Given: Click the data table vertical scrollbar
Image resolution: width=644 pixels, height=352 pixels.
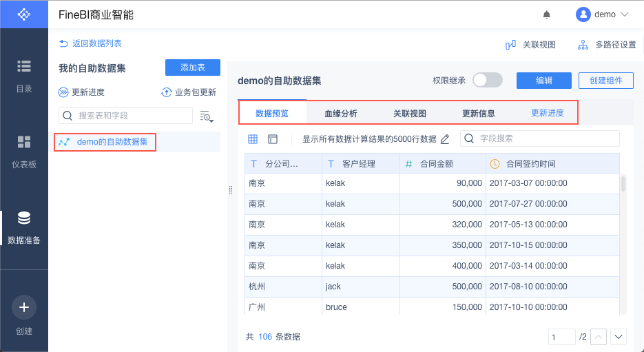Looking at the screenshot, I should (x=623, y=185).
